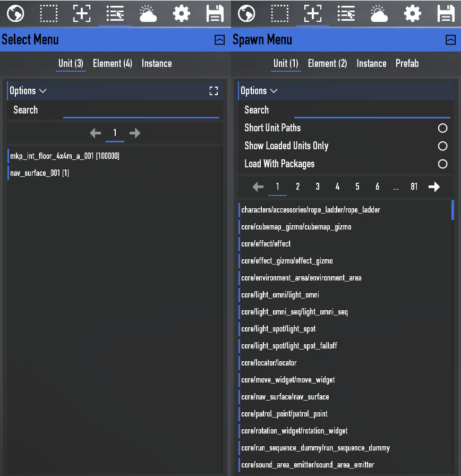Click the Spawn Menu unit list scrollbar
The height and width of the screenshot is (476, 461).
(453, 210)
